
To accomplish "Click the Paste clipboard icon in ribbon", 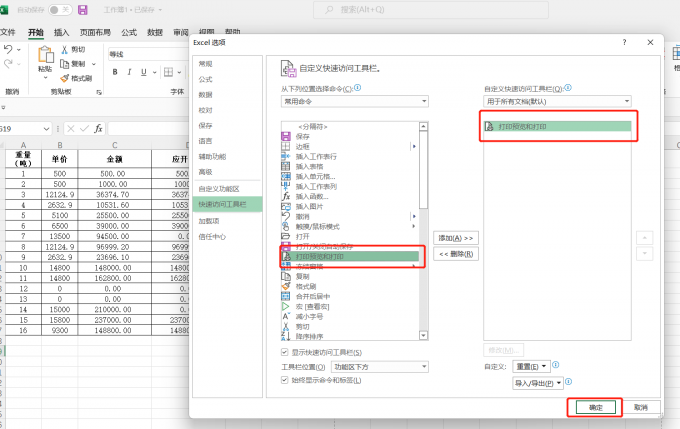I will tap(45, 56).
